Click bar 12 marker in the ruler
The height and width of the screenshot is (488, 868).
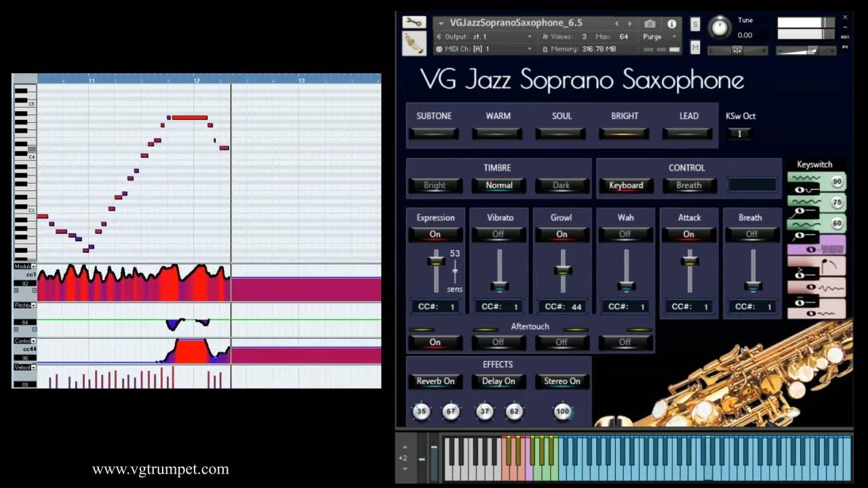[x=197, y=80]
